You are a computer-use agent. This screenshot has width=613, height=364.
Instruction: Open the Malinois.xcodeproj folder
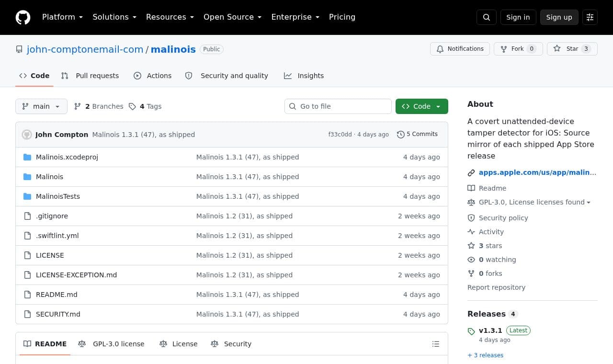coord(67,157)
